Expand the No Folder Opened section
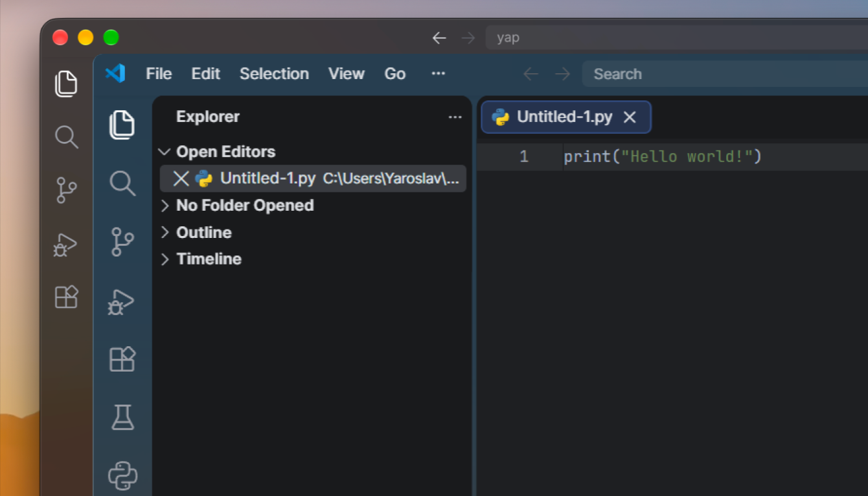The height and width of the screenshot is (496, 868). click(x=237, y=206)
